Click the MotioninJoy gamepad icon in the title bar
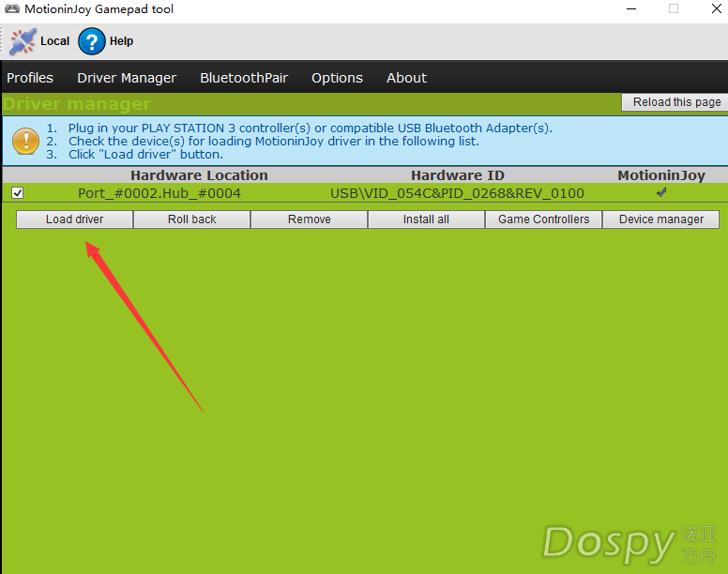The width and height of the screenshot is (728, 574). (x=11, y=8)
